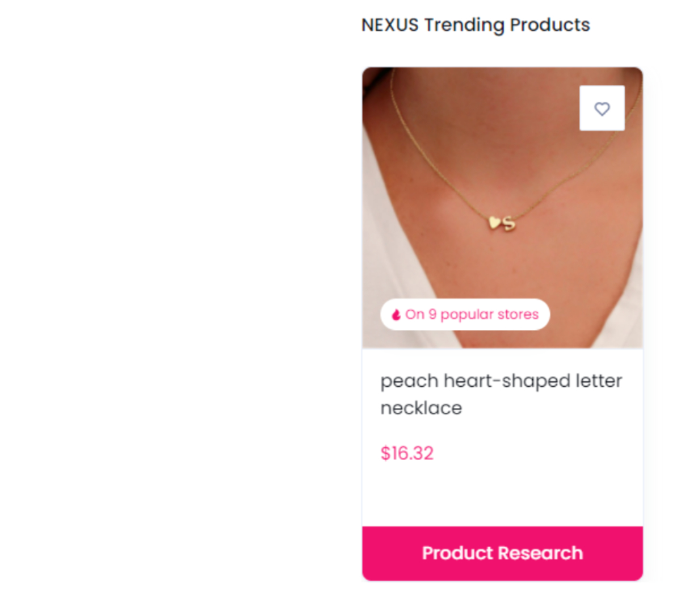Toggle the white wishlist square on the product image
681x616 pixels.
tap(602, 108)
